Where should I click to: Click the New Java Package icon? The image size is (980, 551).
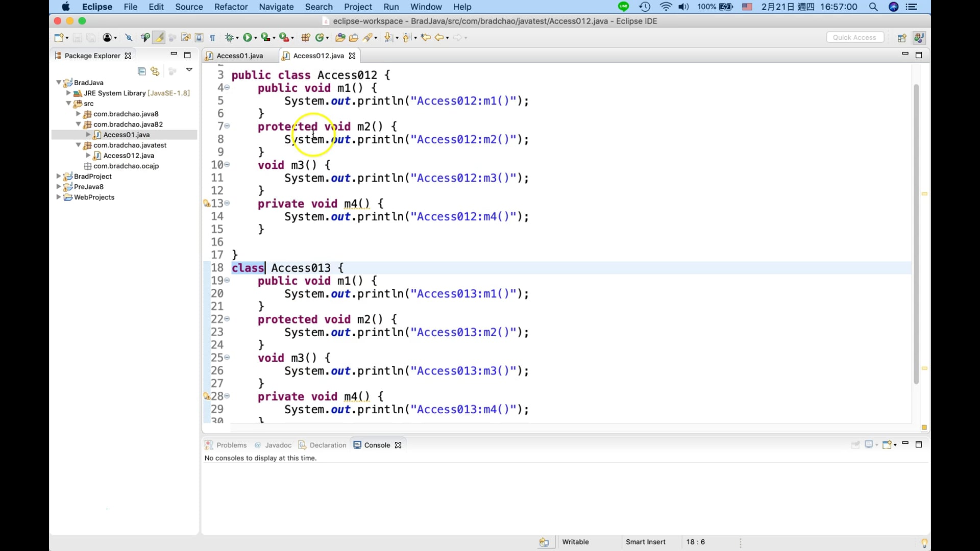click(306, 37)
